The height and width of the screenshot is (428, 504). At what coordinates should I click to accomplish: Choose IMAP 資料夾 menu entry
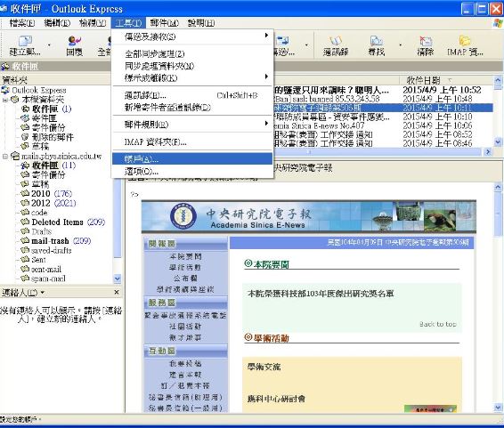click(192, 141)
